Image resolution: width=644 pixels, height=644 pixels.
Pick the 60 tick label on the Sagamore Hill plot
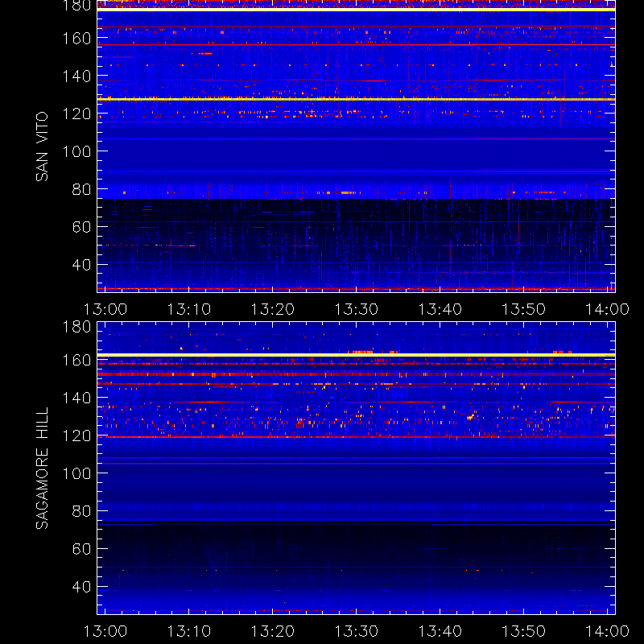pos(81,549)
